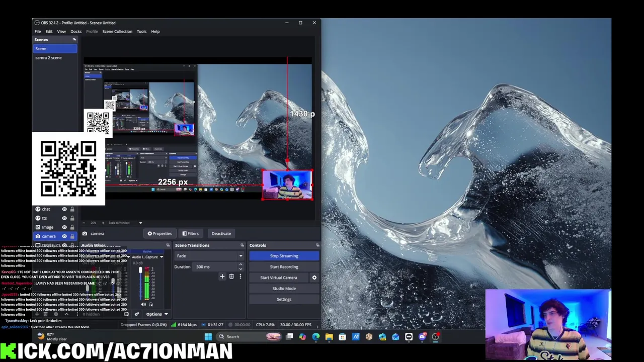This screenshot has width=644, height=362.
Task: Toggle audio mixer layout icon
Action: 126,314
